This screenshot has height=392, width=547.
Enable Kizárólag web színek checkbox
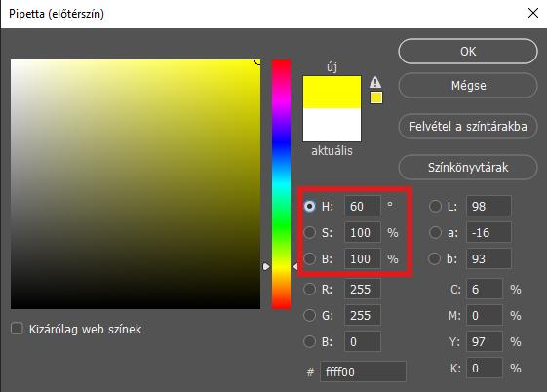coord(17,329)
